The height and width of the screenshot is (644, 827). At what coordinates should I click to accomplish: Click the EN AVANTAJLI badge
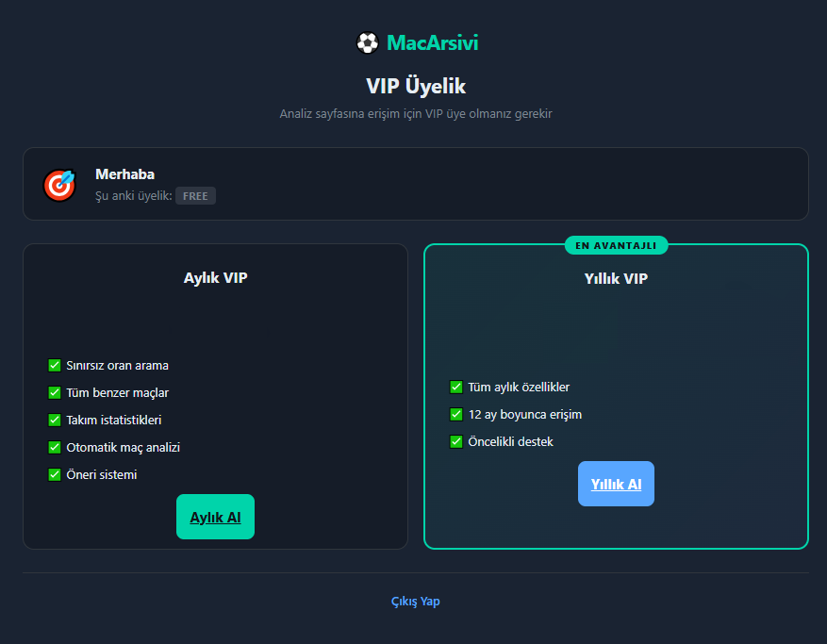[616, 245]
